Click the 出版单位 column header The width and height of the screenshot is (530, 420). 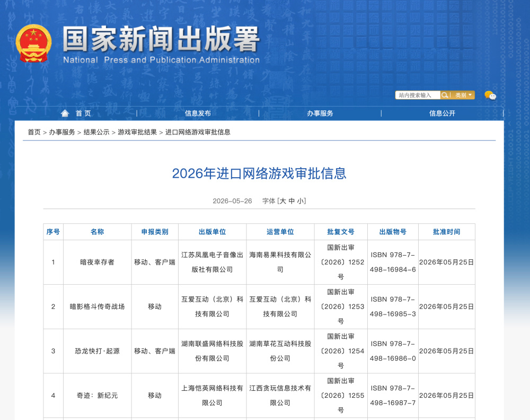tap(213, 232)
